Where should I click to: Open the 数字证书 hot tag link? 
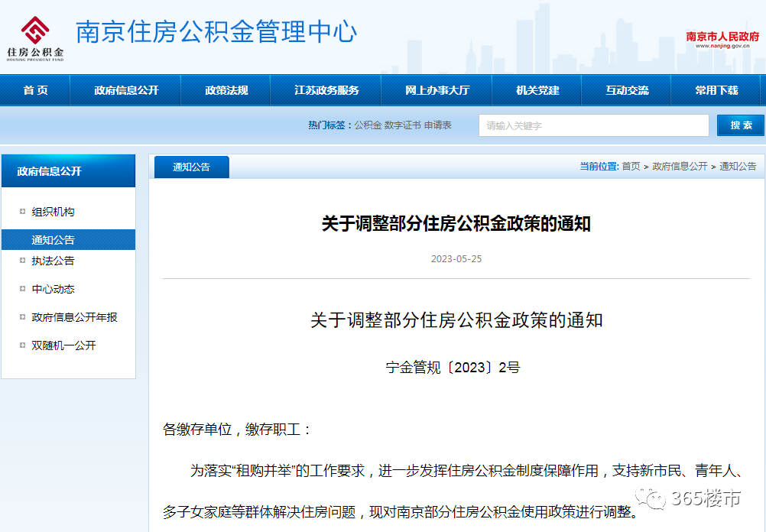pos(401,125)
